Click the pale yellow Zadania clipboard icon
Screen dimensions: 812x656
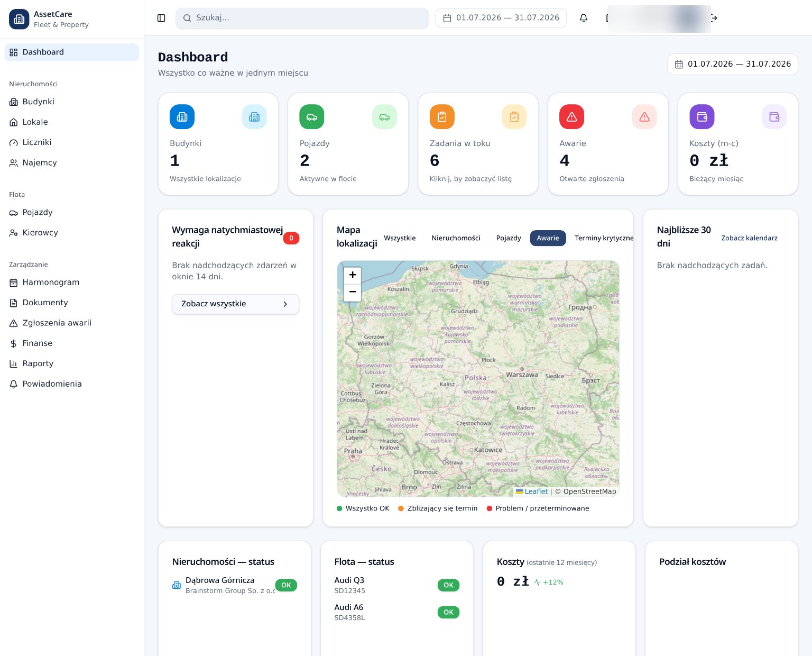pos(514,116)
